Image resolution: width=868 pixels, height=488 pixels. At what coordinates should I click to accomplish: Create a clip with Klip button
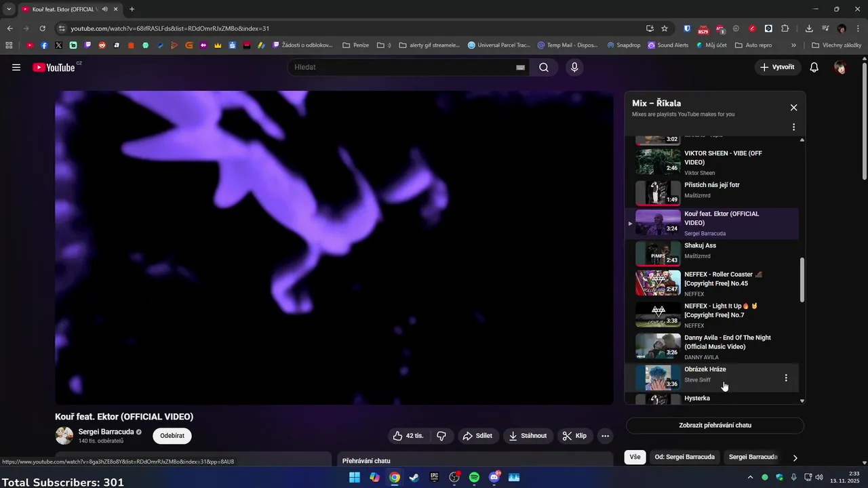pyautogui.click(x=575, y=436)
